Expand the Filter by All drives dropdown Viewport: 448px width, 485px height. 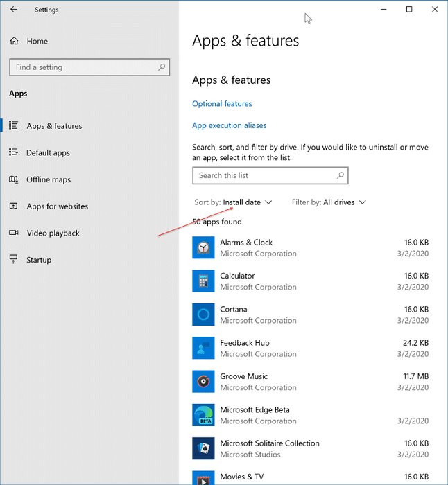point(329,202)
